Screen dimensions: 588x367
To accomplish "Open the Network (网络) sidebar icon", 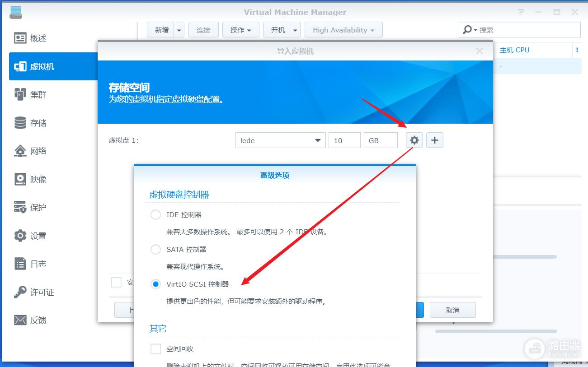I will 20,151.
